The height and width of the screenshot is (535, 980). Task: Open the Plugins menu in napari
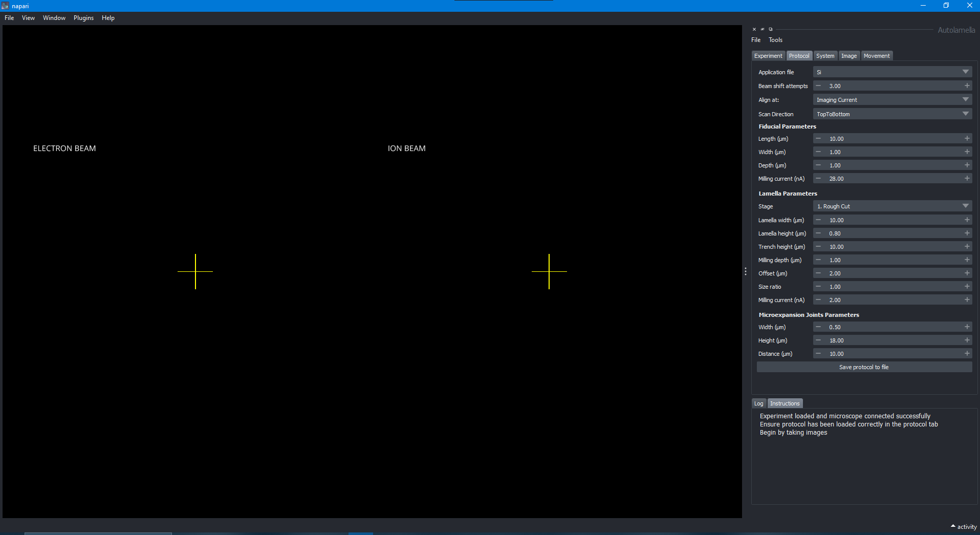pyautogui.click(x=83, y=17)
